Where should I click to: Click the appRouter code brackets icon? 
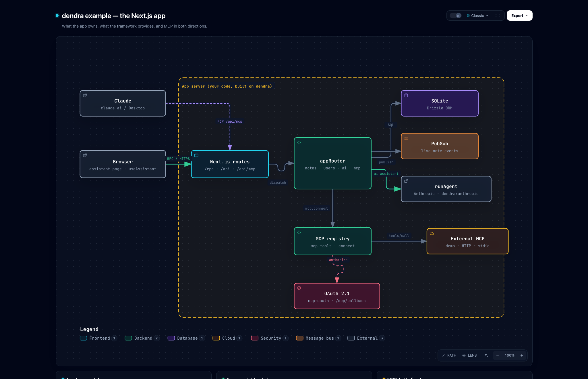pos(299,142)
